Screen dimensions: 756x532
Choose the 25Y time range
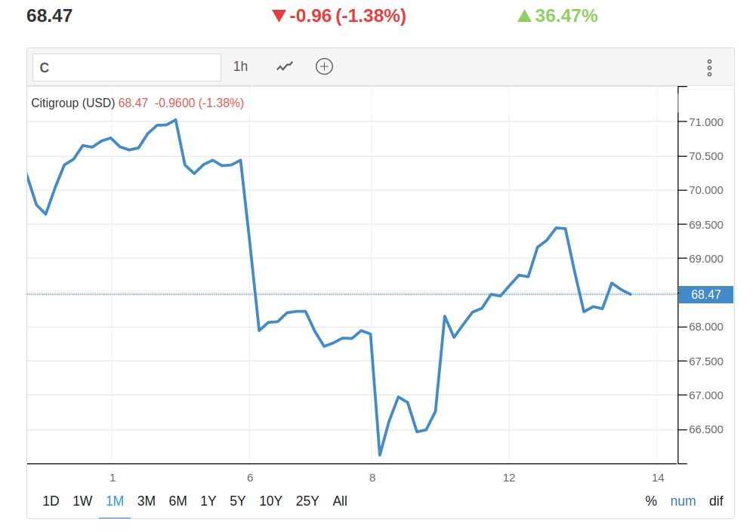point(307,501)
